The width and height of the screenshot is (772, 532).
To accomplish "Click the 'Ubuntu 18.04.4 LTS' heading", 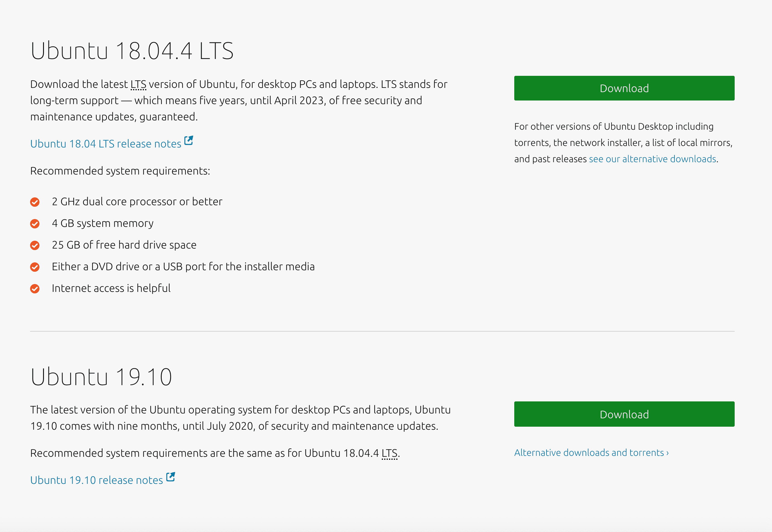I will click(132, 51).
